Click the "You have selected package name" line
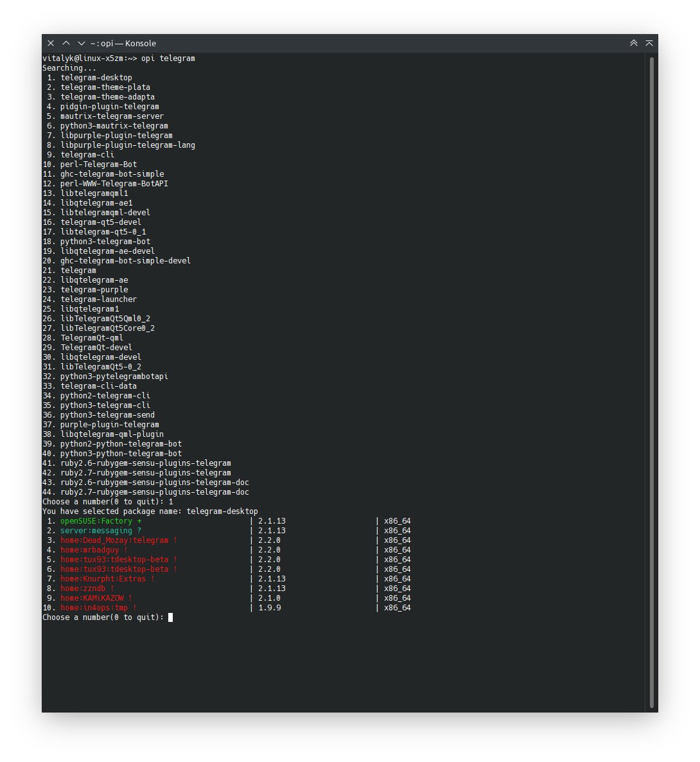700x762 pixels. coord(150,511)
